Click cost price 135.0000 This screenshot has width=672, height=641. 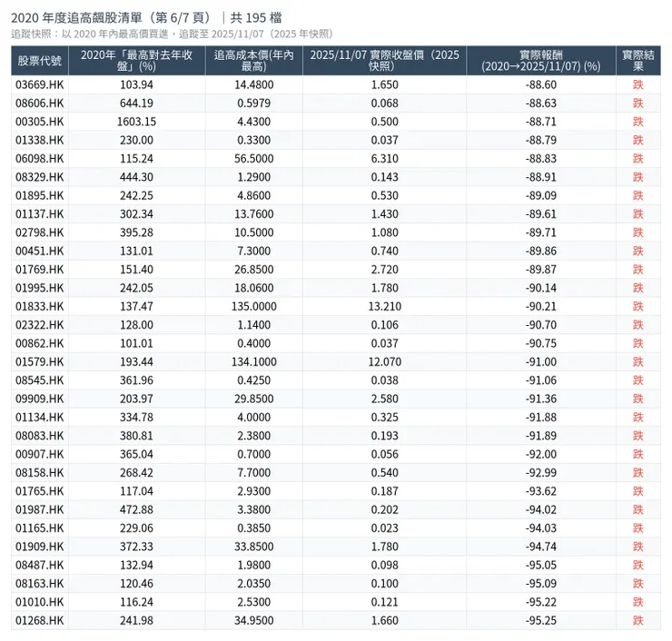(x=254, y=306)
